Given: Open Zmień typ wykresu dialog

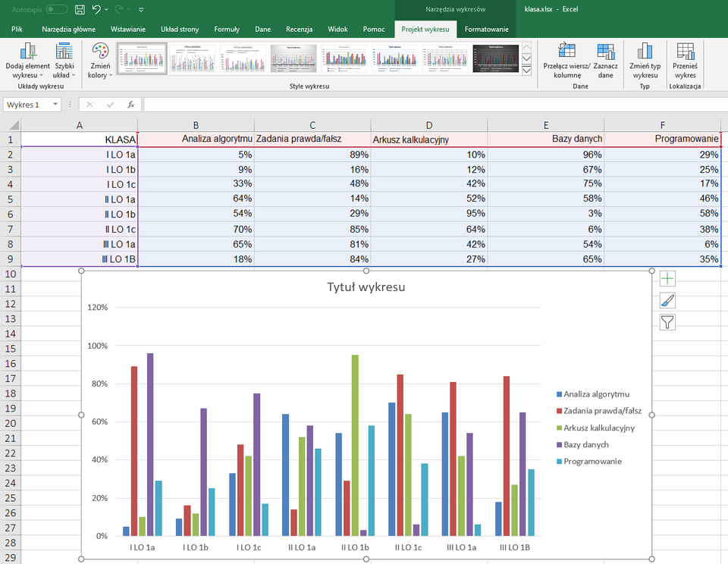Looking at the screenshot, I should point(645,61).
